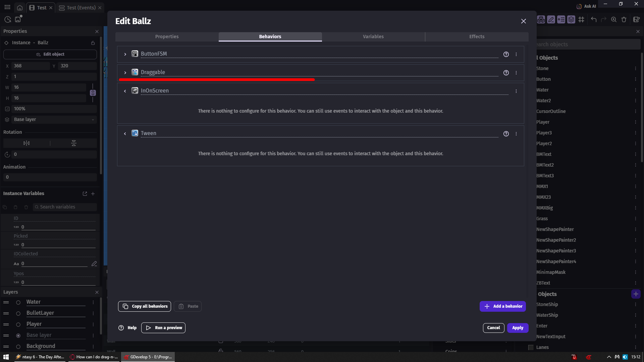This screenshot has width=644, height=362.
Task: Open the Base layer dropdown
Action: tap(54, 120)
